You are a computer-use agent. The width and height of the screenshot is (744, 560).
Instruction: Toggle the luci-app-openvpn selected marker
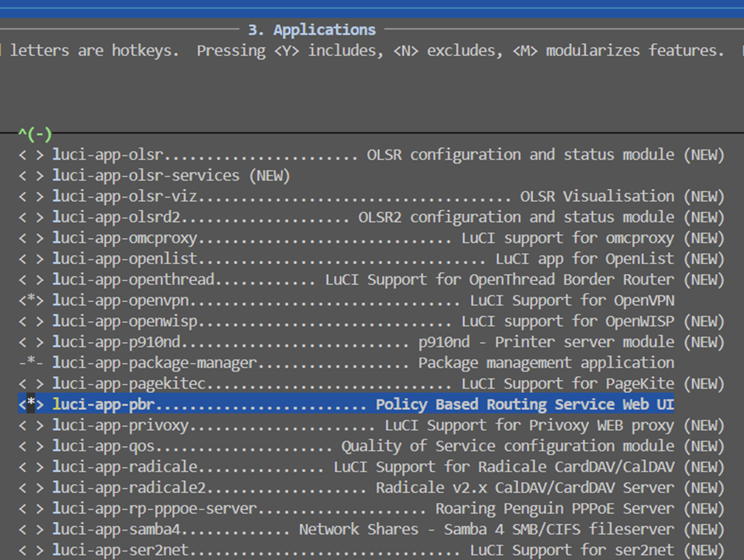click(x=31, y=301)
